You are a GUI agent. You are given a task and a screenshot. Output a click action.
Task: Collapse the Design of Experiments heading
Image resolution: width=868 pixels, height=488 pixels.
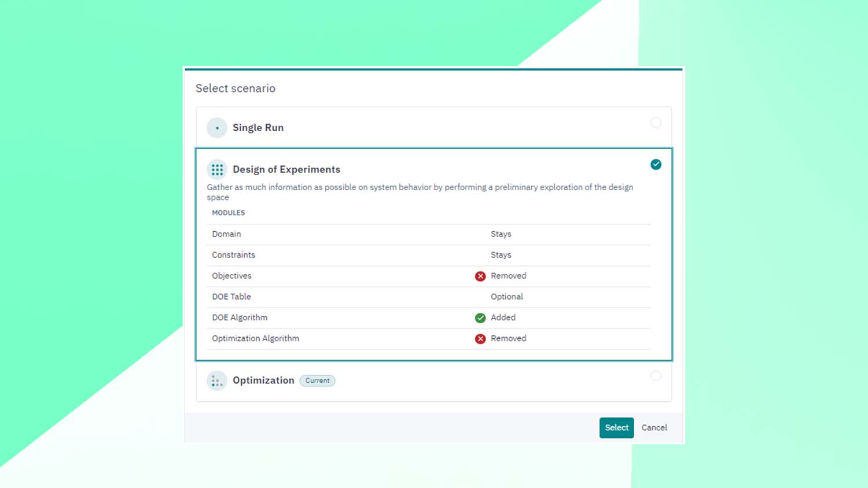tap(286, 169)
